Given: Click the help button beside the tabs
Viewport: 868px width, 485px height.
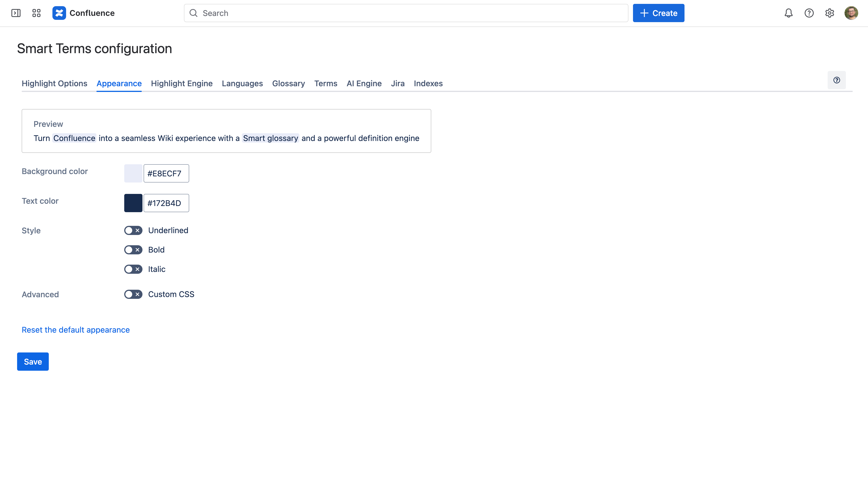Looking at the screenshot, I should [x=837, y=80].
